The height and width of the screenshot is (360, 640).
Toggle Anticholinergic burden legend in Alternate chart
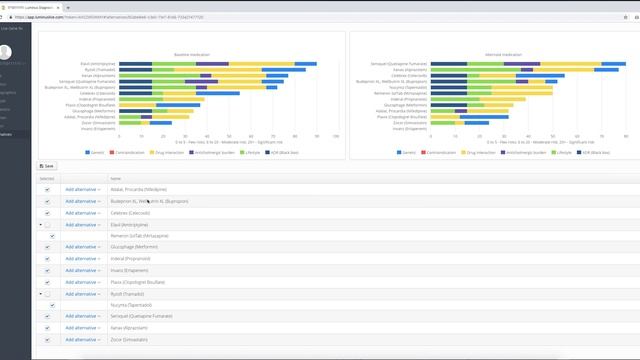pyautogui.click(x=523, y=153)
